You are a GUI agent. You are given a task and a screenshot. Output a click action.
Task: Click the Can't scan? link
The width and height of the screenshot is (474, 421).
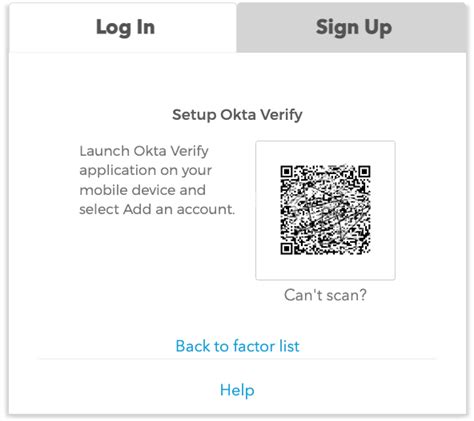tap(325, 295)
